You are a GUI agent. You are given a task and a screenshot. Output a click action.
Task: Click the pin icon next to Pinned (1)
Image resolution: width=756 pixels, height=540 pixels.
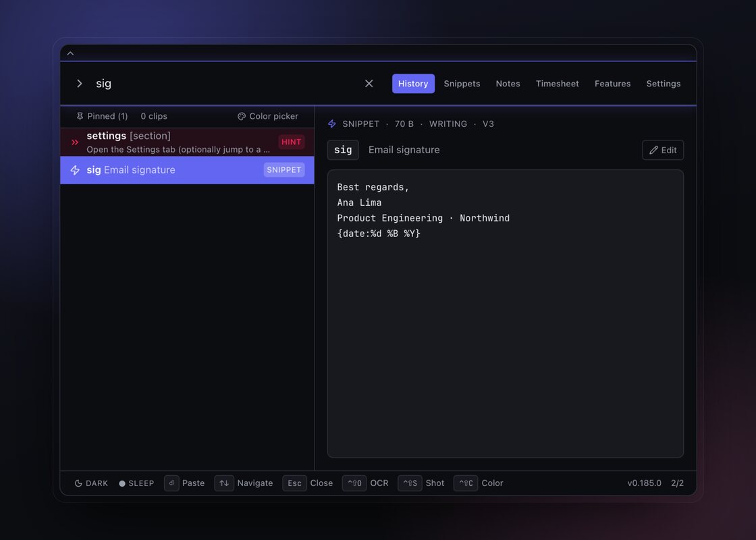click(80, 116)
